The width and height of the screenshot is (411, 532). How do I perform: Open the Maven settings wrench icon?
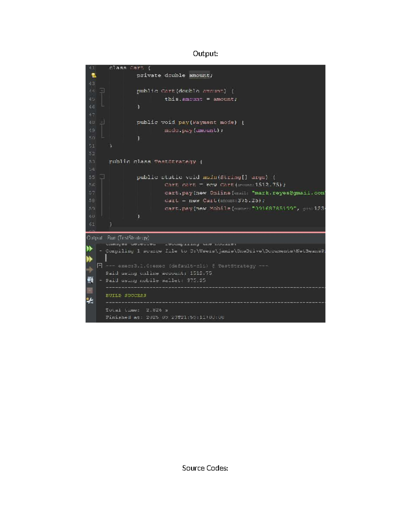(x=90, y=300)
